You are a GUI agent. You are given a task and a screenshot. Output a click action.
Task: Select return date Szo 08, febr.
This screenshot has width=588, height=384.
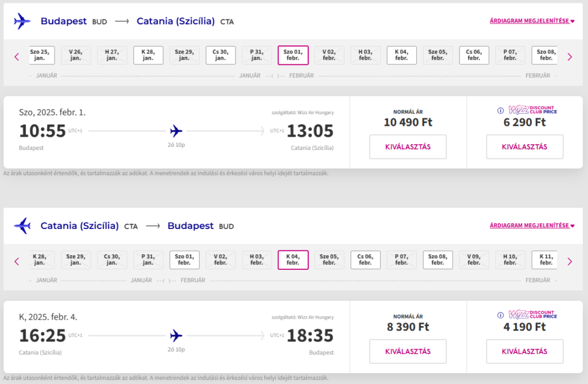click(438, 260)
